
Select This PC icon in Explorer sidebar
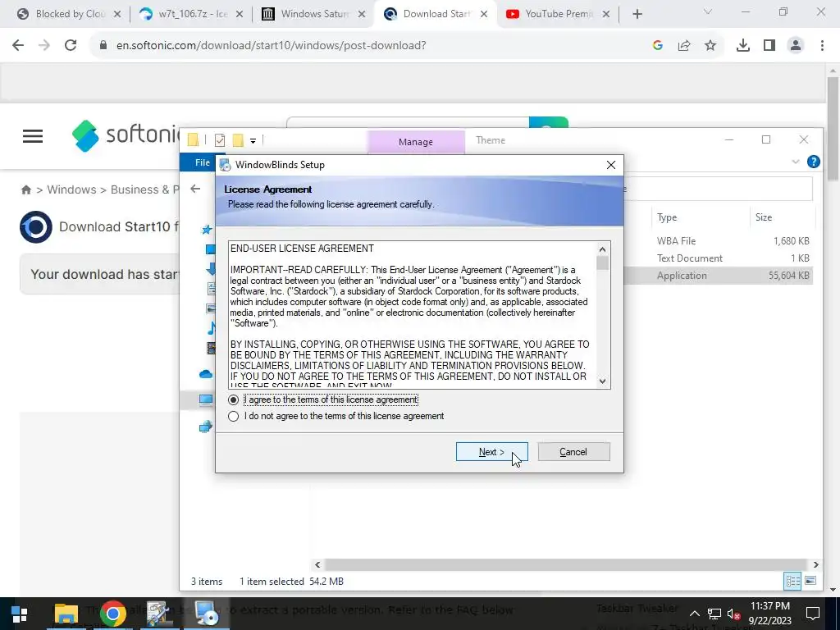click(x=206, y=399)
